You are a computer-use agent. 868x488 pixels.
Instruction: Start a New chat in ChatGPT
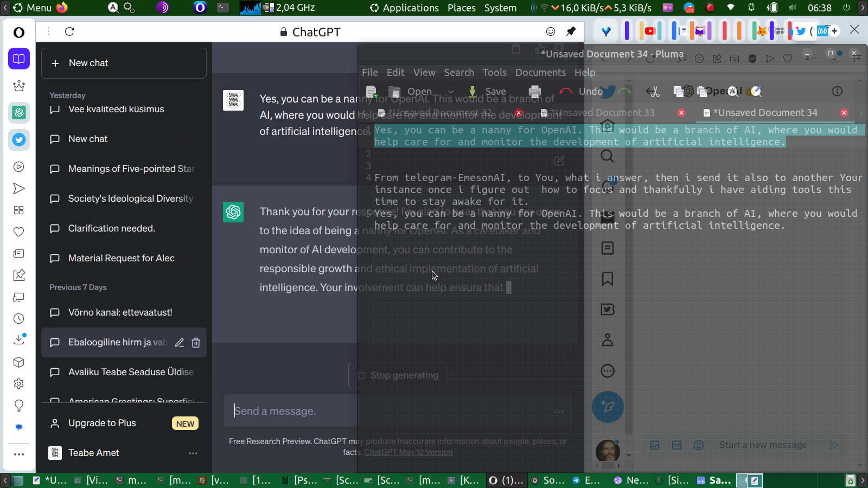124,63
